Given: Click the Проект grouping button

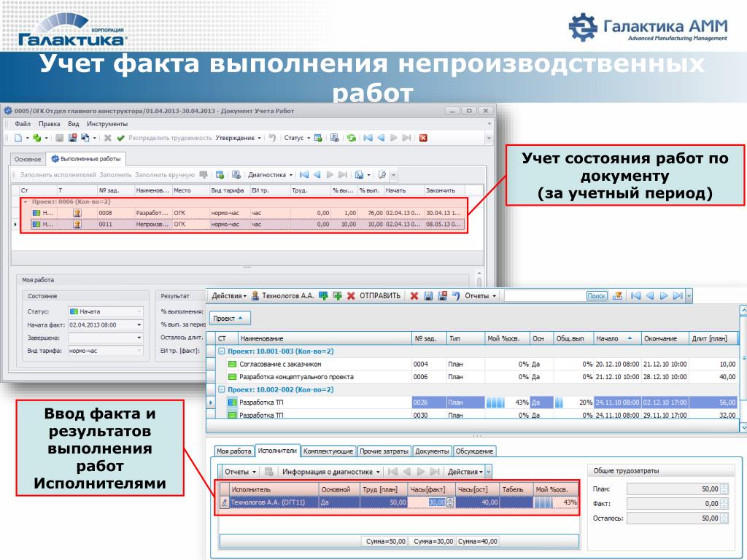Looking at the screenshot, I should 230,318.
